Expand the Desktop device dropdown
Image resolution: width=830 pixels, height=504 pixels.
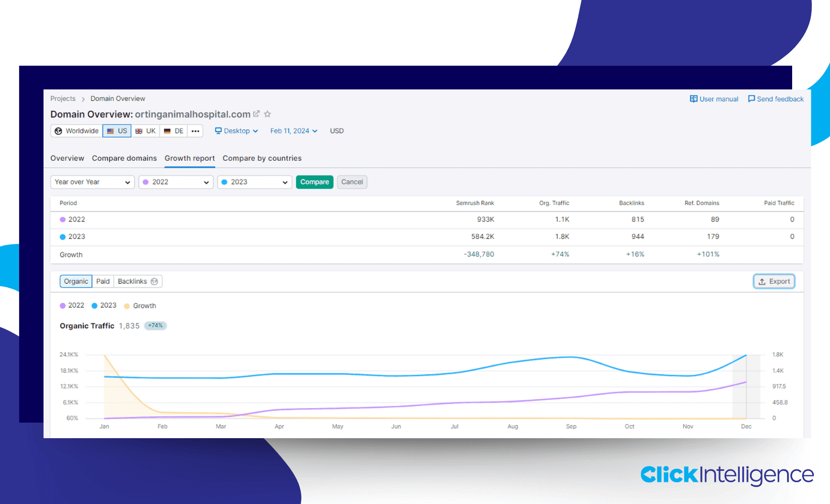click(x=237, y=131)
